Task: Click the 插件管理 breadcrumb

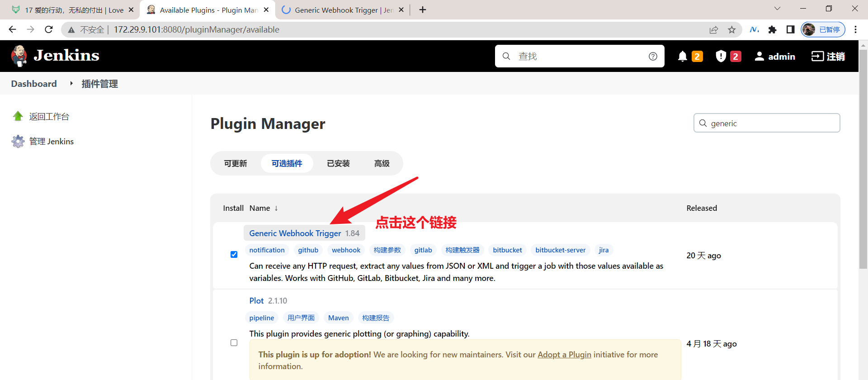Action: 99,84
